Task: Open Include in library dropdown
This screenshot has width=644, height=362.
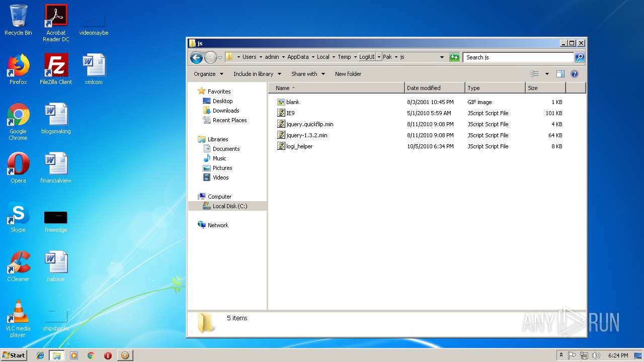Action: pos(257,74)
